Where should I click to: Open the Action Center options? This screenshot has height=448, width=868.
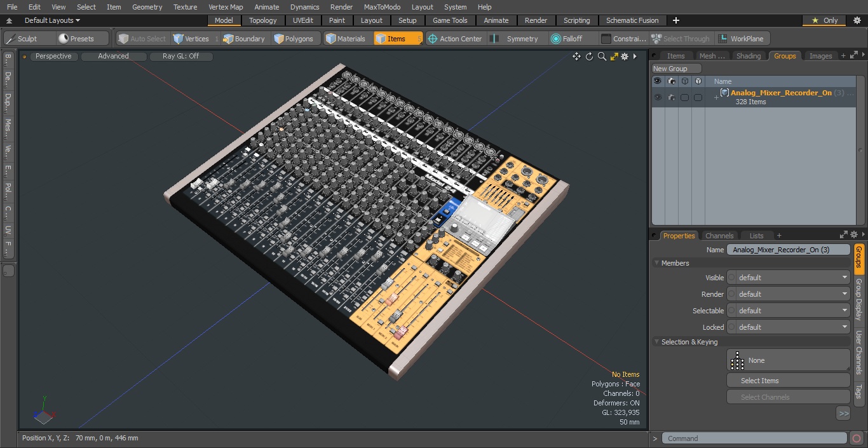pyautogui.click(x=455, y=39)
